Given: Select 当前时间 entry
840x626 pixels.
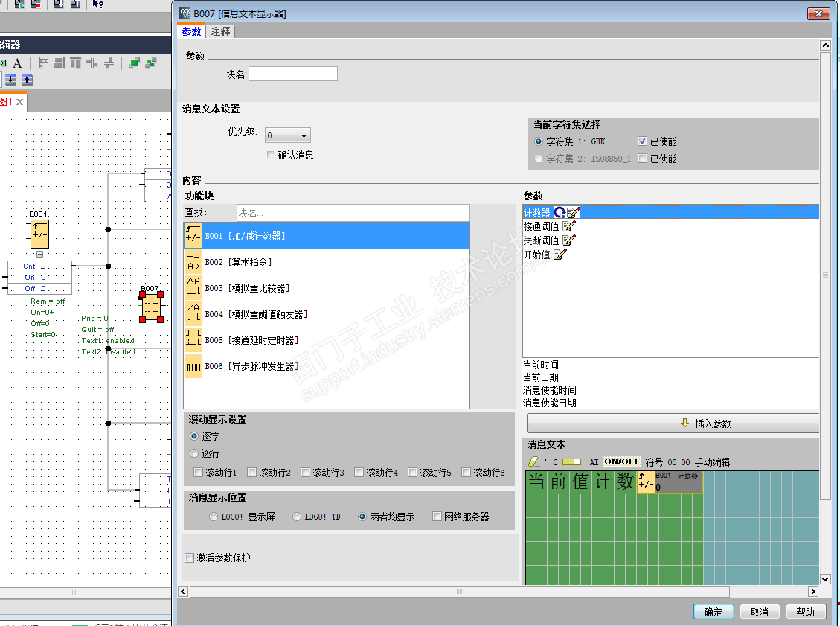Looking at the screenshot, I should tap(541, 365).
